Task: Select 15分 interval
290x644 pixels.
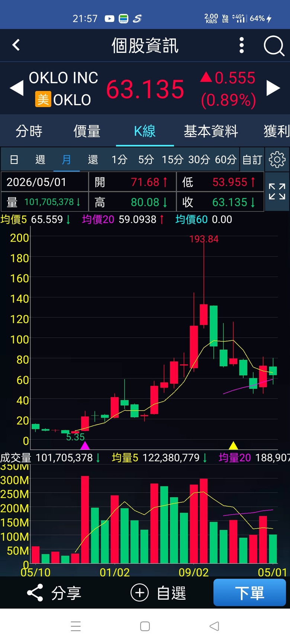Action: (173, 160)
